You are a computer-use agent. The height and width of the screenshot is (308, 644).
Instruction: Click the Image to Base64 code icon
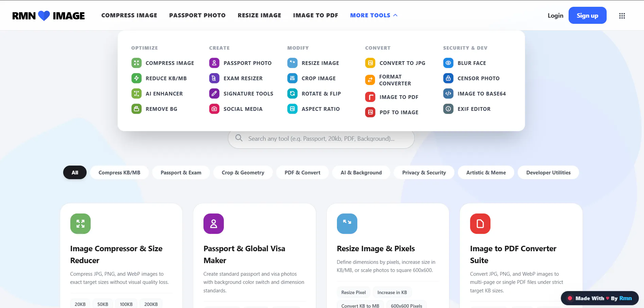[x=448, y=93]
